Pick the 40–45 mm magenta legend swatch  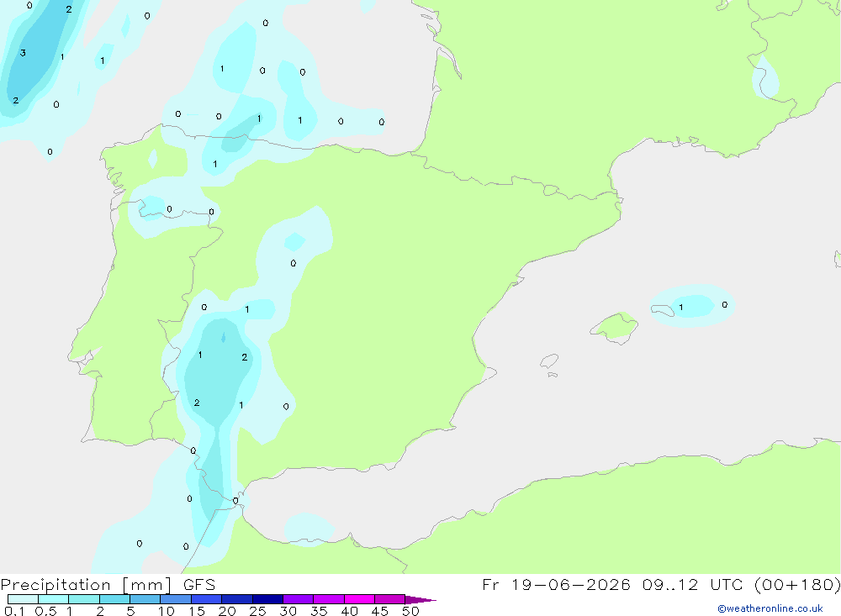point(359,599)
